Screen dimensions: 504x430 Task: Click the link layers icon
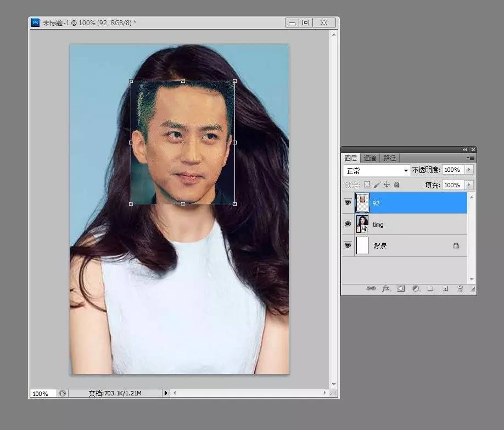click(371, 288)
